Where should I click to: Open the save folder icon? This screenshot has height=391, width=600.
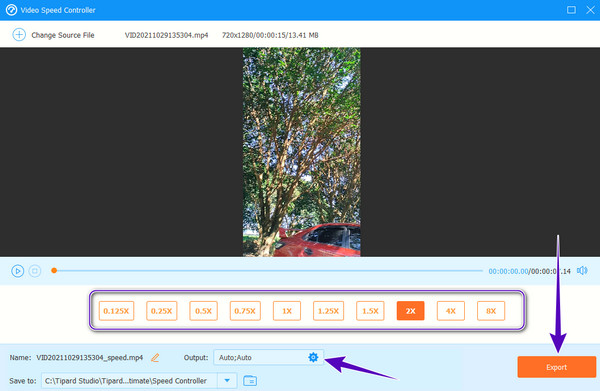[250, 381]
